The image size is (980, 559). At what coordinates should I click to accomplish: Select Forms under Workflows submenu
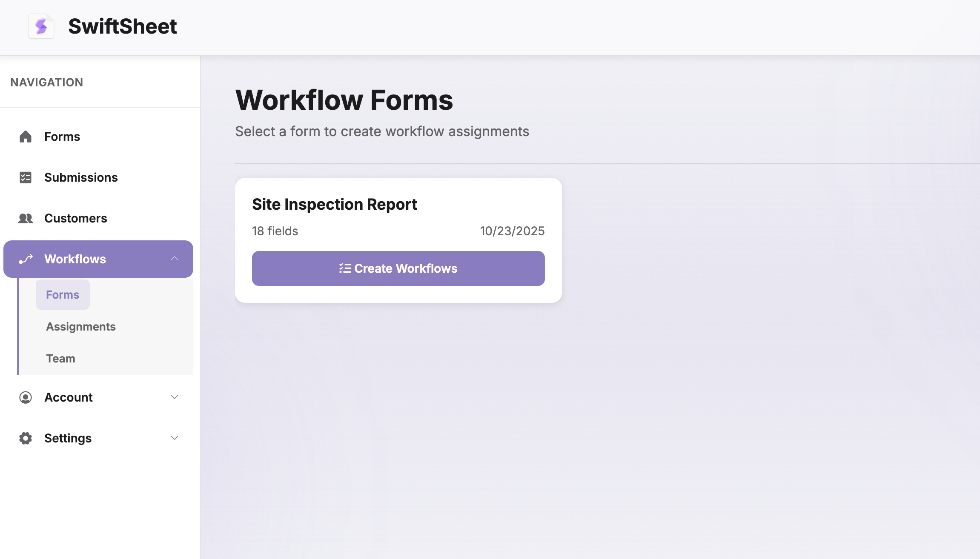coord(63,294)
